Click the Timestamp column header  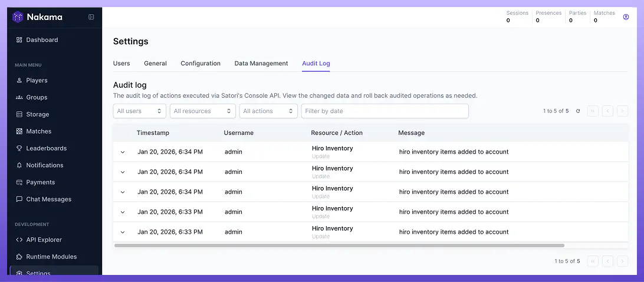click(153, 133)
